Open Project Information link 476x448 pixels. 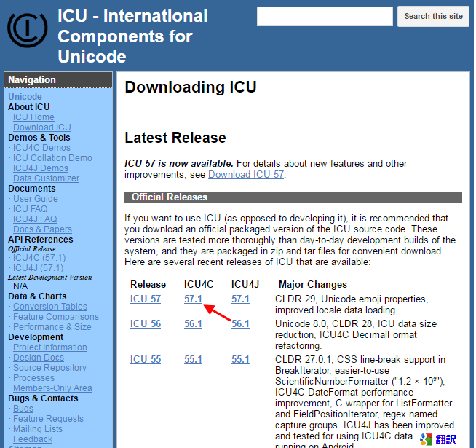point(50,347)
